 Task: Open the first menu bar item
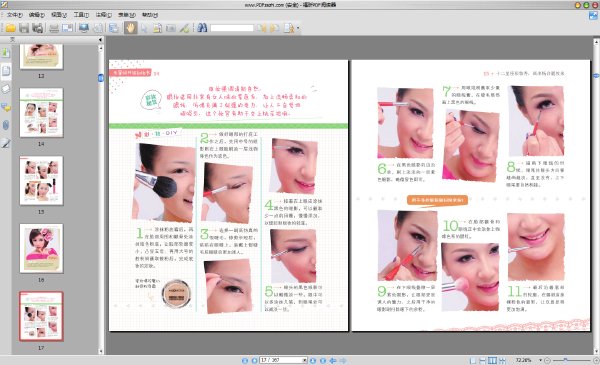[x=14, y=15]
